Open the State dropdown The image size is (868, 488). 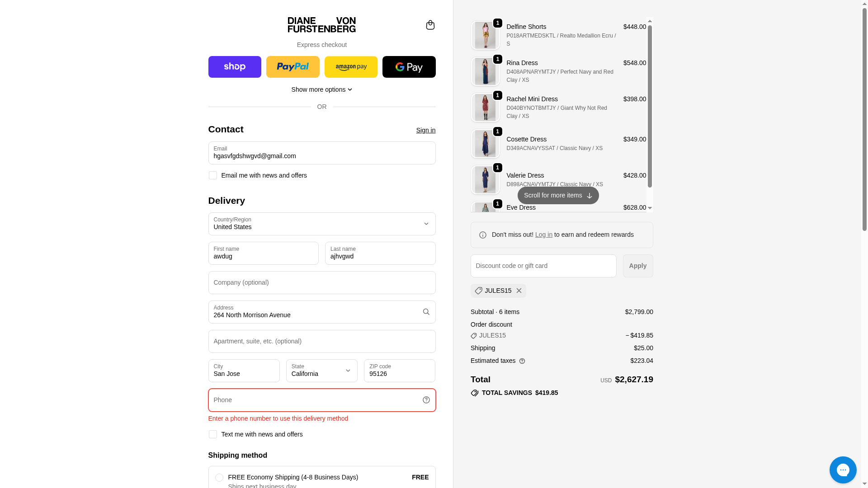point(321,371)
